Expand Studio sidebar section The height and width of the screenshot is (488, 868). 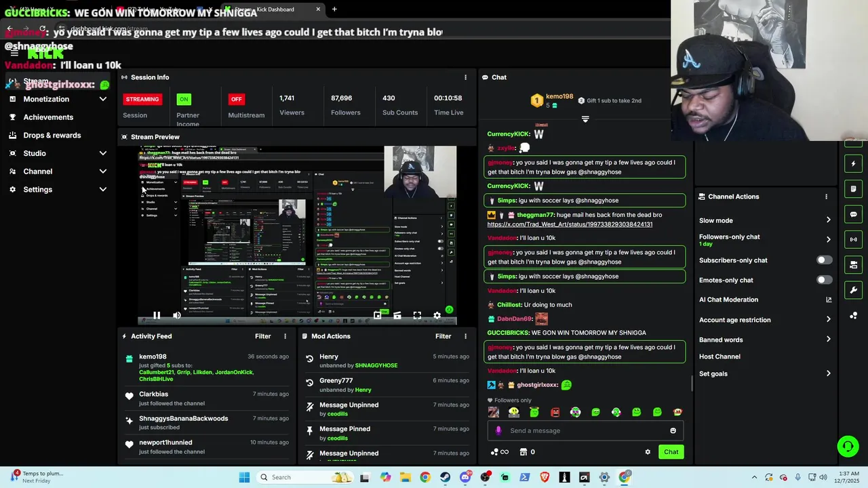pyautogui.click(x=103, y=153)
